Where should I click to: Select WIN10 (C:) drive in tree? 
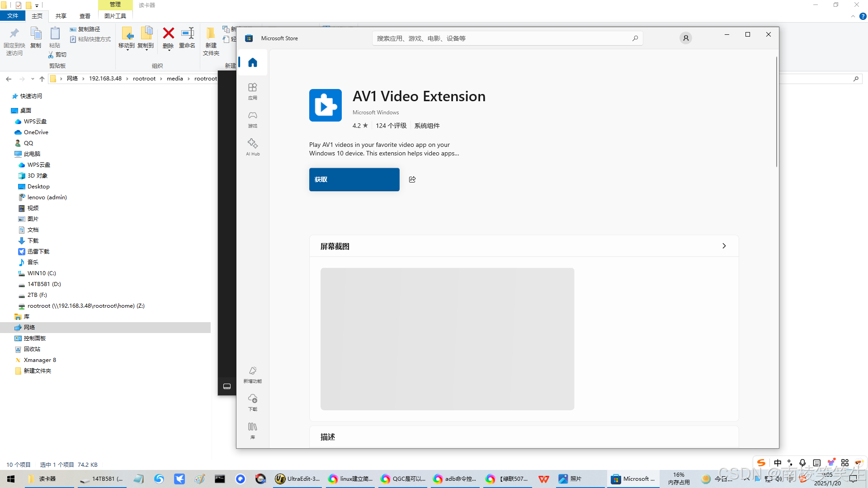pos(41,273)
